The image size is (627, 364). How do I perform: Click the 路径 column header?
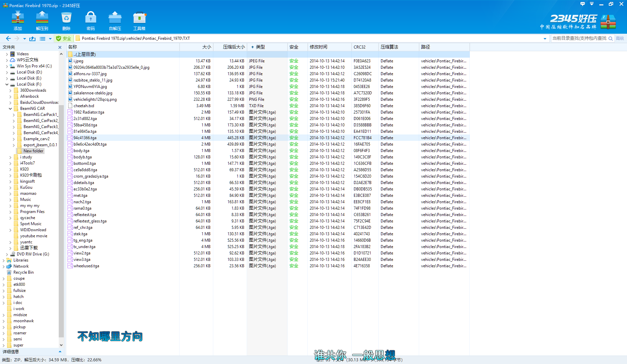(444, 47)
